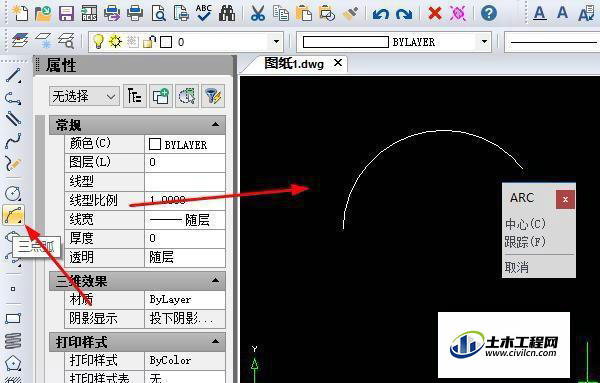Click the 线宽 随层 value
600x383 pixels.
click(x=185, y=220)
